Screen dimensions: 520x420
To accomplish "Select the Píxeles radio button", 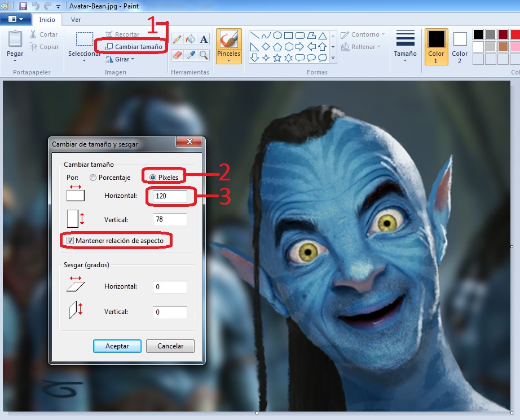I will [x=153, y=178].
